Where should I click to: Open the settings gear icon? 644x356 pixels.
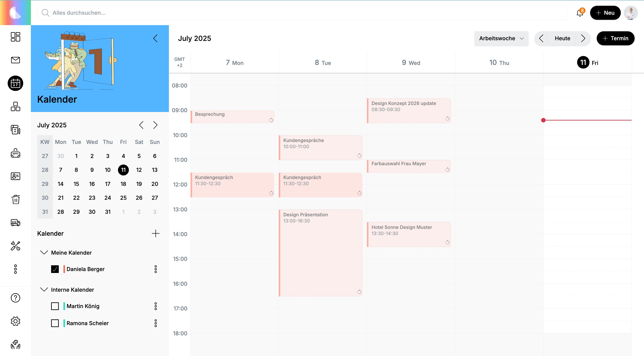(x=16, y=321)
